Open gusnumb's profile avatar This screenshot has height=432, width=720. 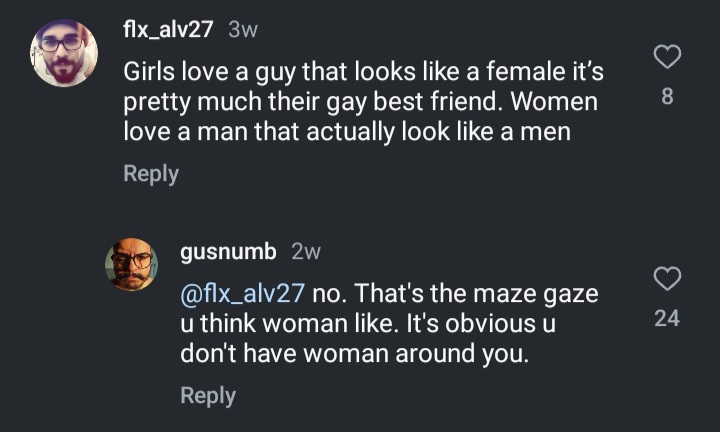click(131, 264)
